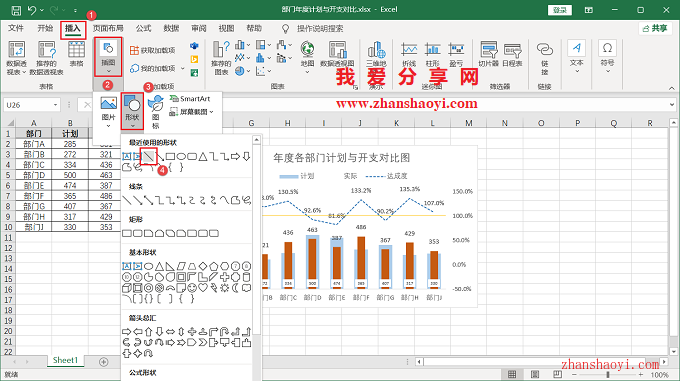Insert a 折线 sparkline
The width and height of the screenshot is (680, 381).
409,54
